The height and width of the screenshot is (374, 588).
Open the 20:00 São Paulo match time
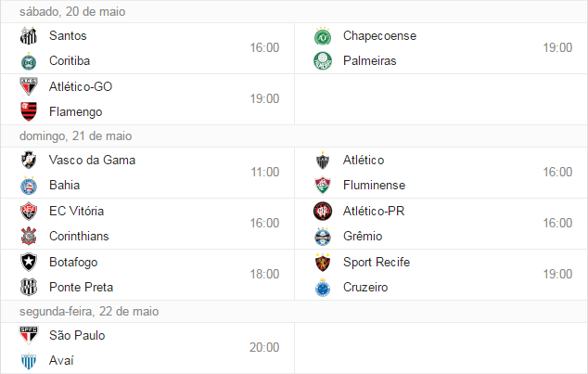(264, 347)
